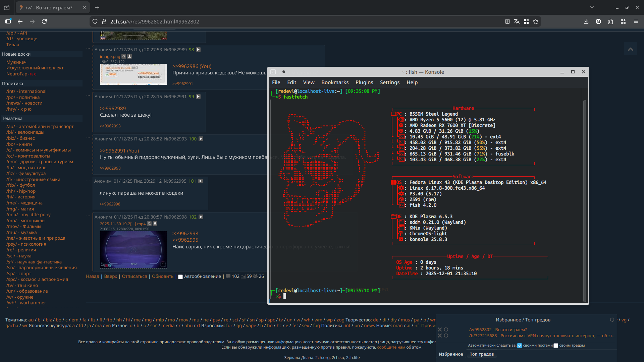Viewport: 644px width, 362px height.
Task: Click the reverse image search icon beside image.png
Action: point(124,56)
